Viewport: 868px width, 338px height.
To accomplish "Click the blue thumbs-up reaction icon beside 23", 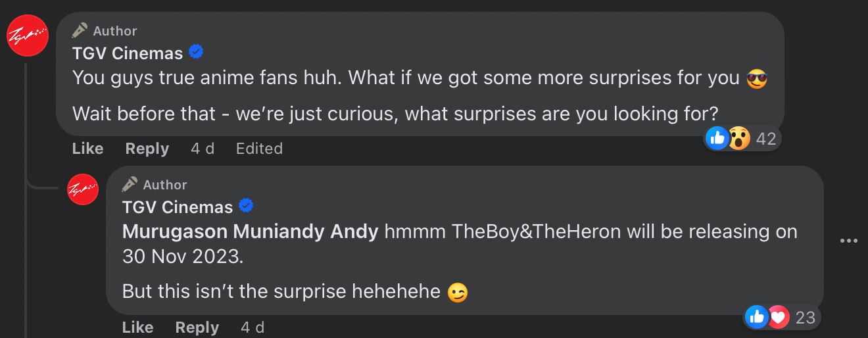I will click(x=756, y=318).
